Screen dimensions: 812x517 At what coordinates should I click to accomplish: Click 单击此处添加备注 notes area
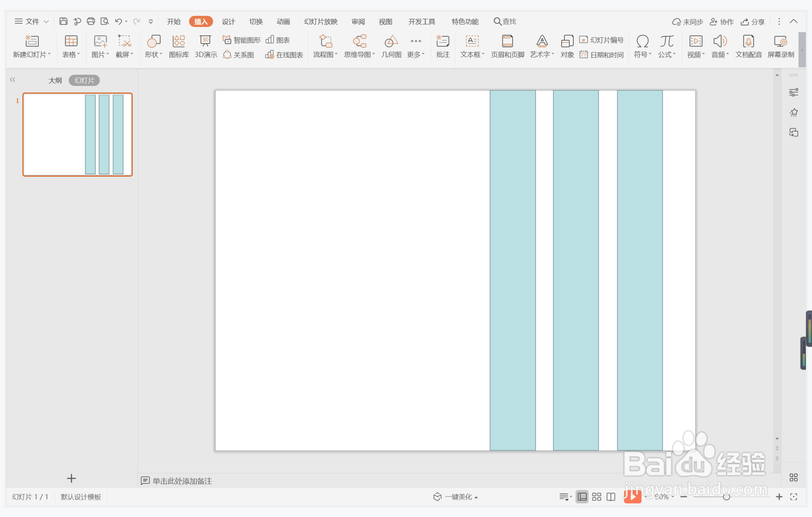182,481
